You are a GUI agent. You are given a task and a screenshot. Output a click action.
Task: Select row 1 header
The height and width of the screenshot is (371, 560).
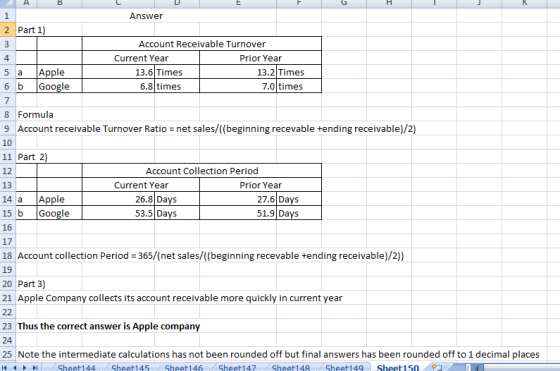tap(7, 16)
